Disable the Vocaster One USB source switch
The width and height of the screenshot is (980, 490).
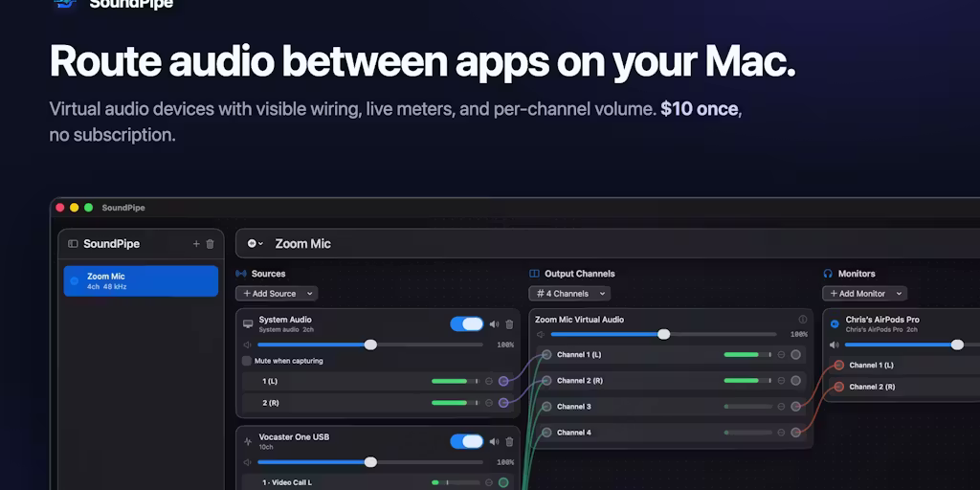(x=467, y=441)
